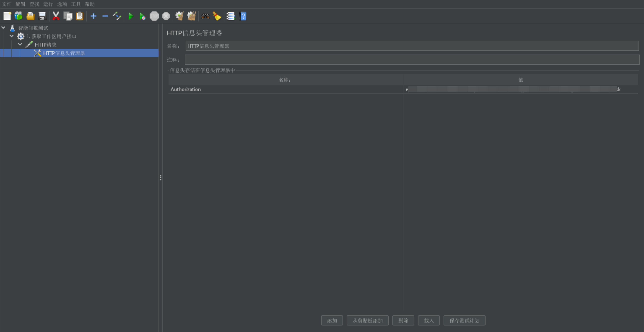This screenshot has height=332, width=644.
Task: Click the Authorization value cell
Action: [x=521, y=89]
